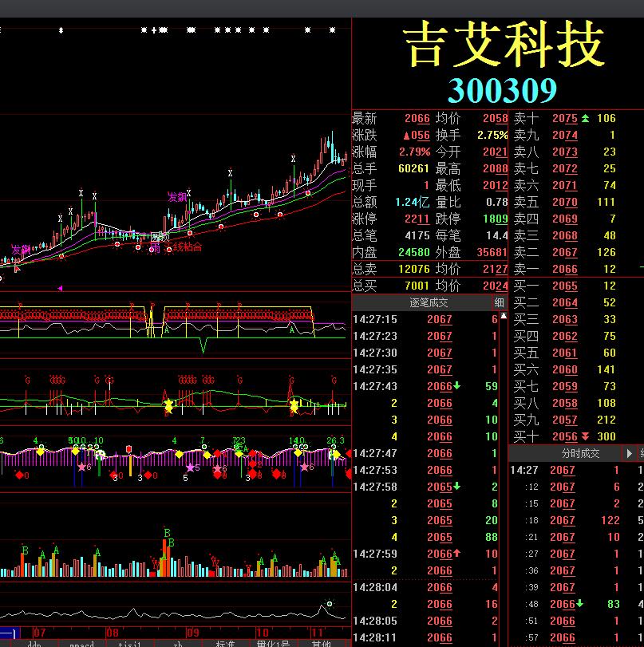644x647 pixels.
Task: Click the 买一 price 2065
Action: click(565, 286)
